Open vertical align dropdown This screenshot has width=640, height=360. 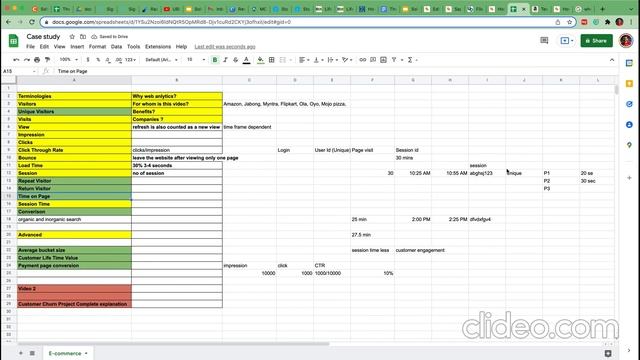[318, 60]
